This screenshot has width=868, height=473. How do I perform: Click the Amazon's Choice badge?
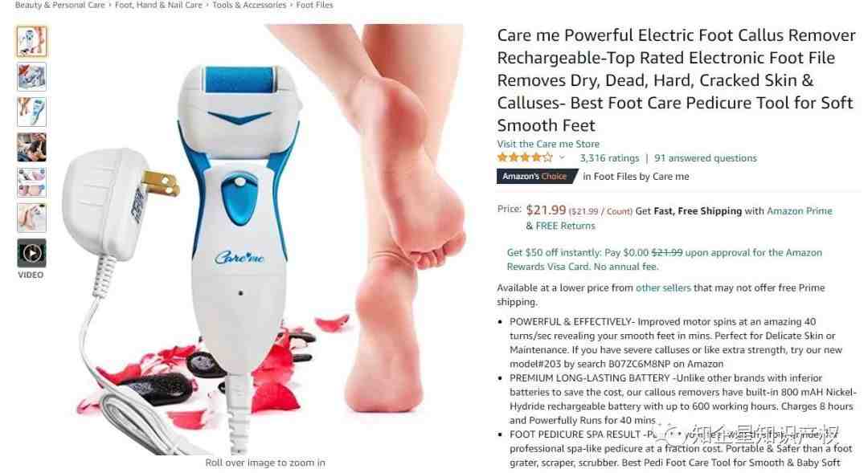pyautogui.click(x=536, y=177)
